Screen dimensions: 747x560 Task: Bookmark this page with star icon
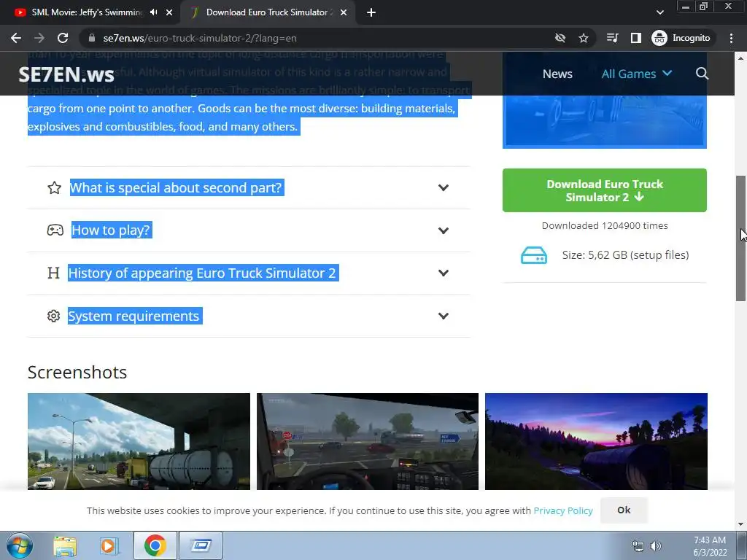(584, 38)
